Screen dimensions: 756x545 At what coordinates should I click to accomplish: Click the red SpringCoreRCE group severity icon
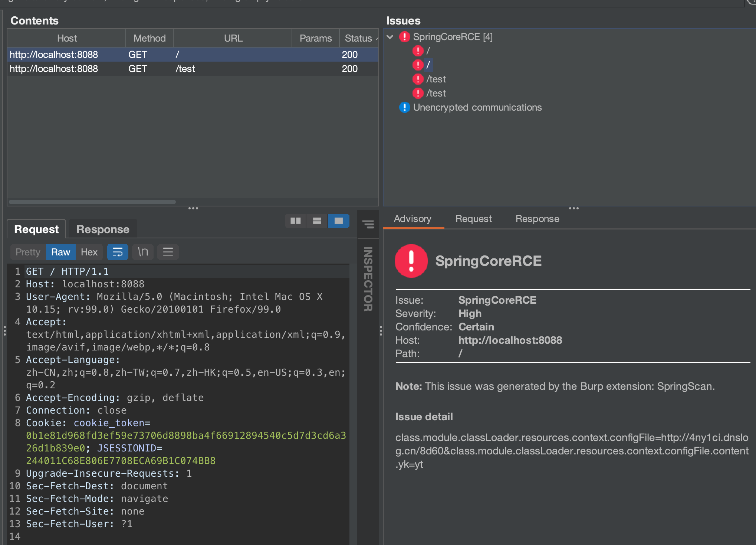click(404, 37)
